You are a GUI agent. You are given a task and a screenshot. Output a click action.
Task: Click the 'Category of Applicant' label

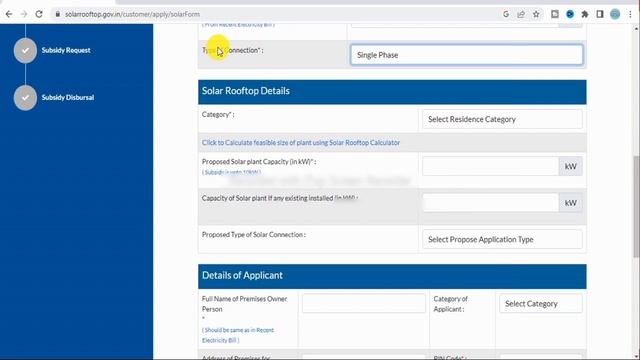450,304
